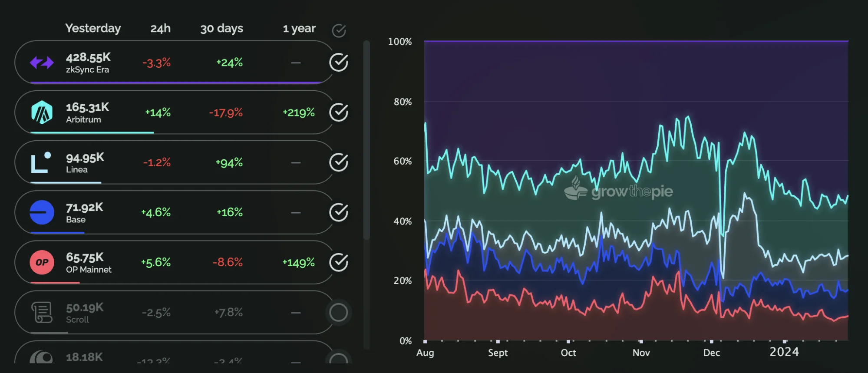868x373 pixels.
Task: Uncheck OP Mainnet chain selection
Action: (x=339, y=262)
